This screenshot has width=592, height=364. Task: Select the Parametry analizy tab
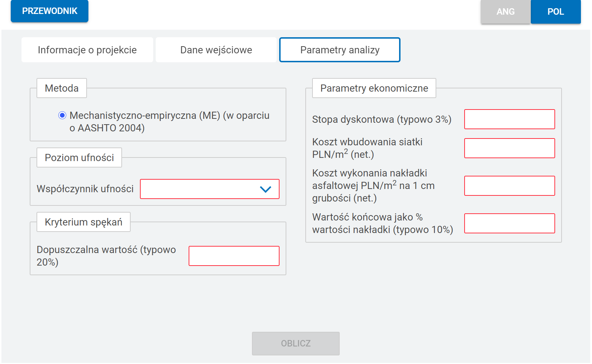pos(340,50)
